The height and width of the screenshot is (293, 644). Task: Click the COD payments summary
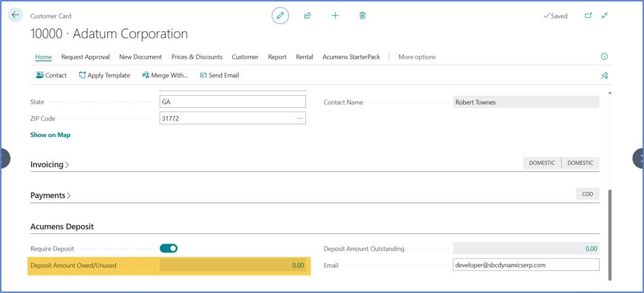(x=588, y=194)
